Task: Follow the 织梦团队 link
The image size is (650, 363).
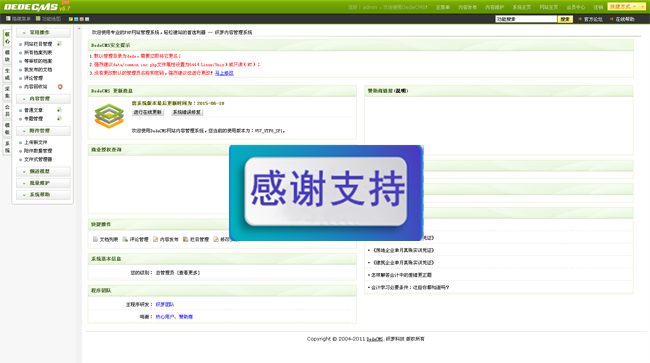Action: coord(165,304)
